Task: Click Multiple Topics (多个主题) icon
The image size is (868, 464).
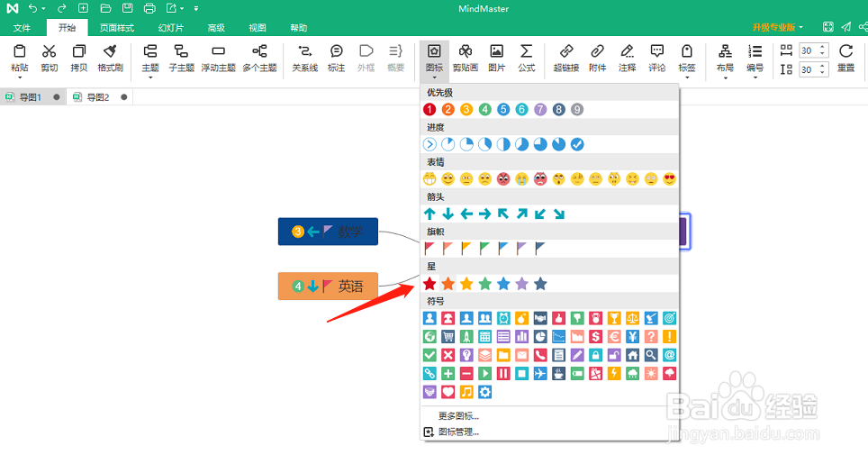Action: pyautogui.click(x=259, y=51)
